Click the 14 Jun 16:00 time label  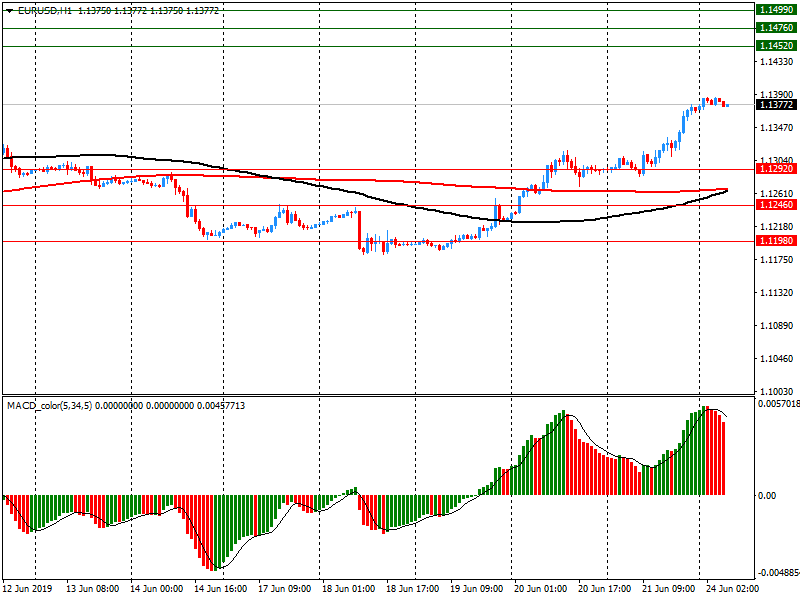pos(221,588)
